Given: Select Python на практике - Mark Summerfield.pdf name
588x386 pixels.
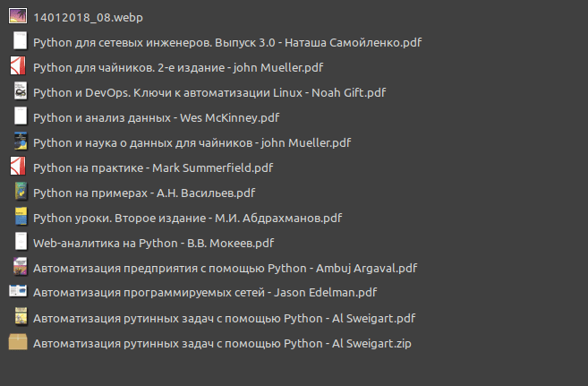Looking at the screenshot, I should (152, 167).
